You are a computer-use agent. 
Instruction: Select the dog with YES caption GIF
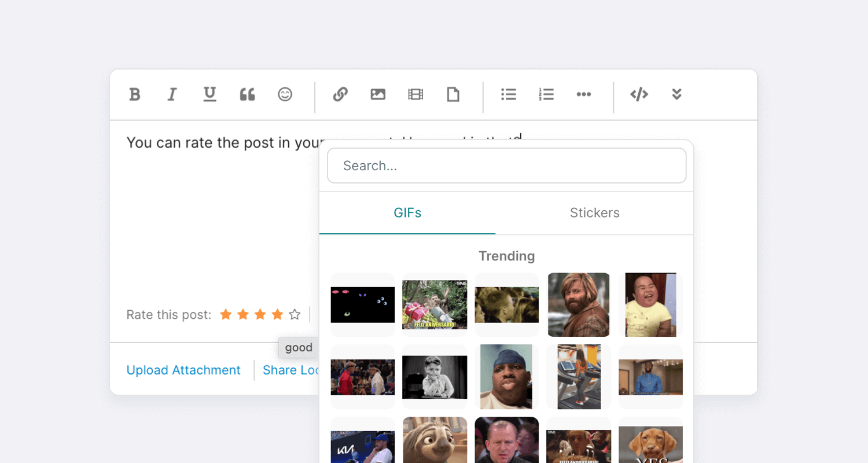point(651,440)
